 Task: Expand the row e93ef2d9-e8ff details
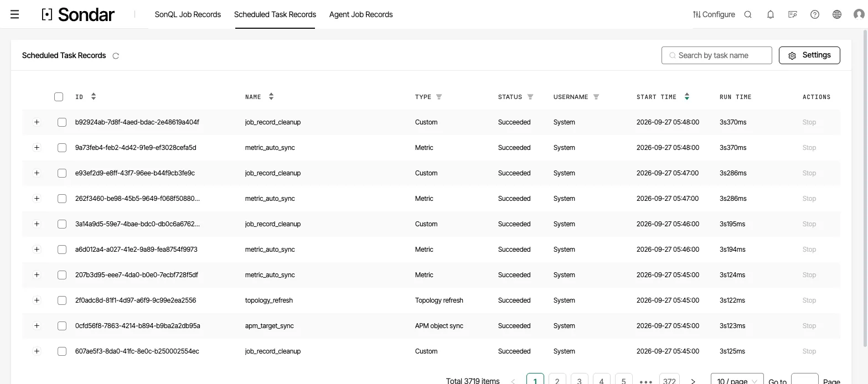point(37,173)
